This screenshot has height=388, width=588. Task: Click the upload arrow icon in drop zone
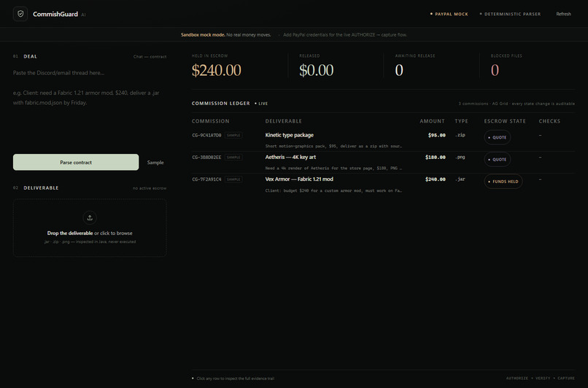click(90, 218)
